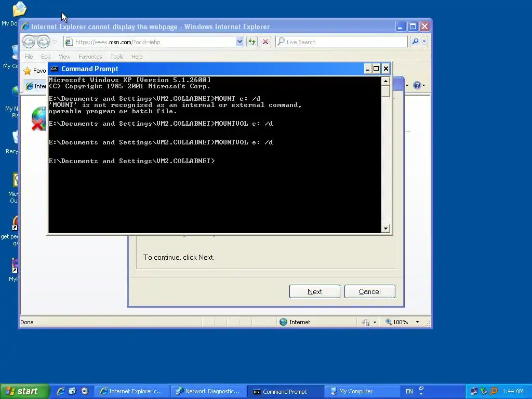Click the Command Prompt scroll down arrow
This screenshot has height=399, width=532.
coord(385,229)
